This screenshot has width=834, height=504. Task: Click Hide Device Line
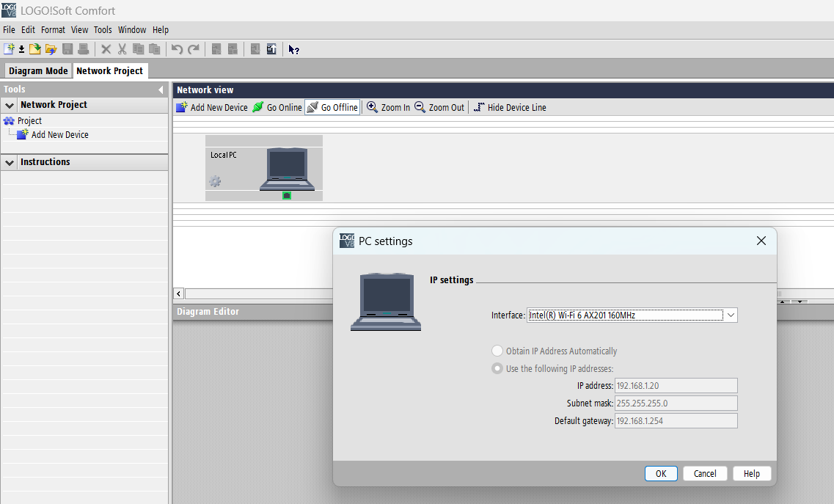510,107
